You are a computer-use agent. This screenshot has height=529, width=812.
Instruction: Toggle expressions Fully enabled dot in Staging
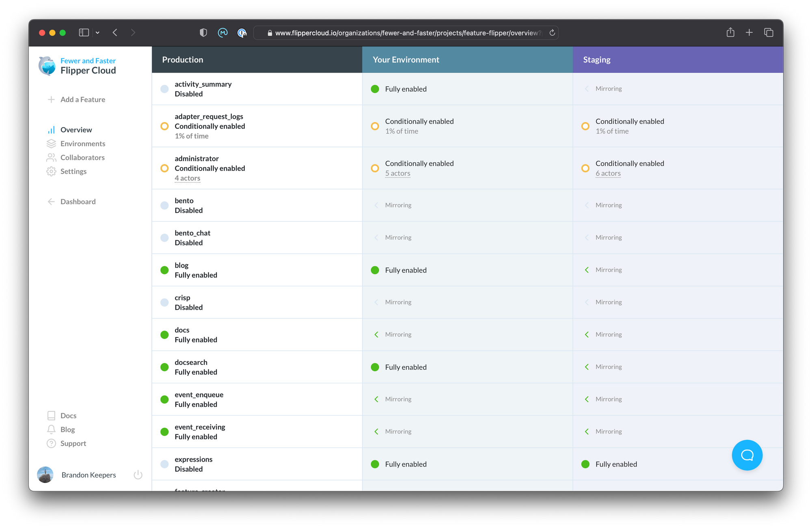[x=585, y=464]
